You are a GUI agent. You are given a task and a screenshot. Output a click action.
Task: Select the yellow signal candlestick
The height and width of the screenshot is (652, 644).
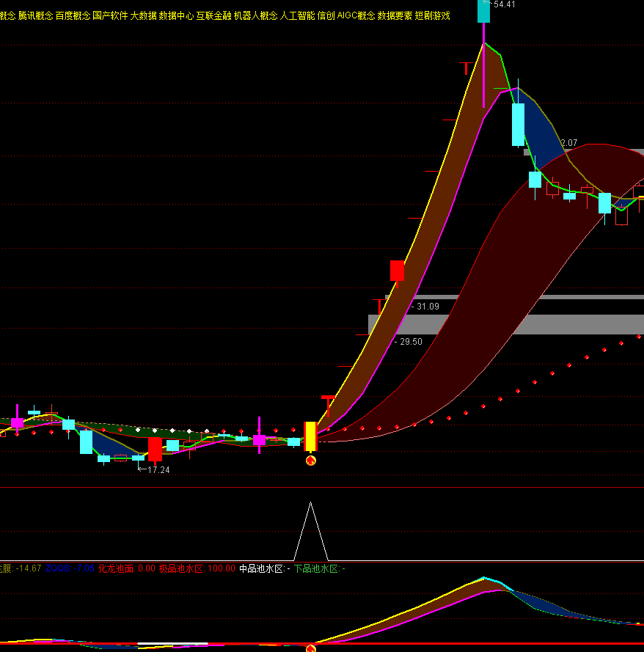(310, 436)
